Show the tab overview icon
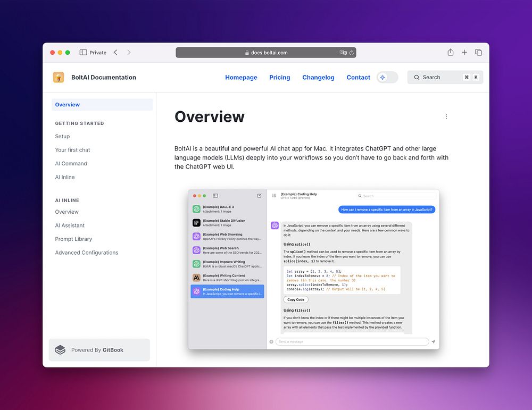The width and height of the screenshot is (532, 410). 478,52
